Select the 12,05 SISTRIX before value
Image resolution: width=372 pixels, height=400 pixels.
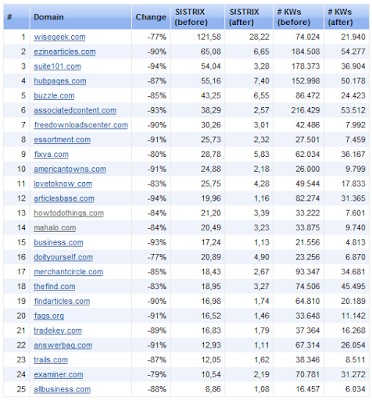[211, 360]
